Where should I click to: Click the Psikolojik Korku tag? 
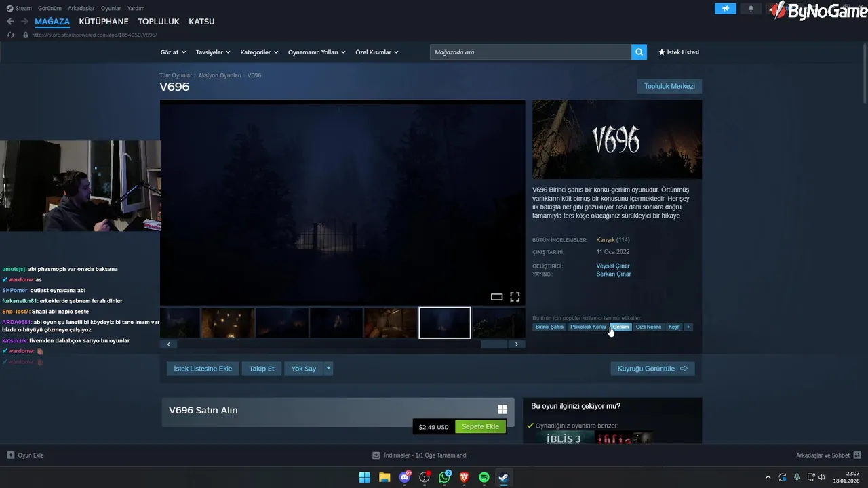tap(588, 327)
